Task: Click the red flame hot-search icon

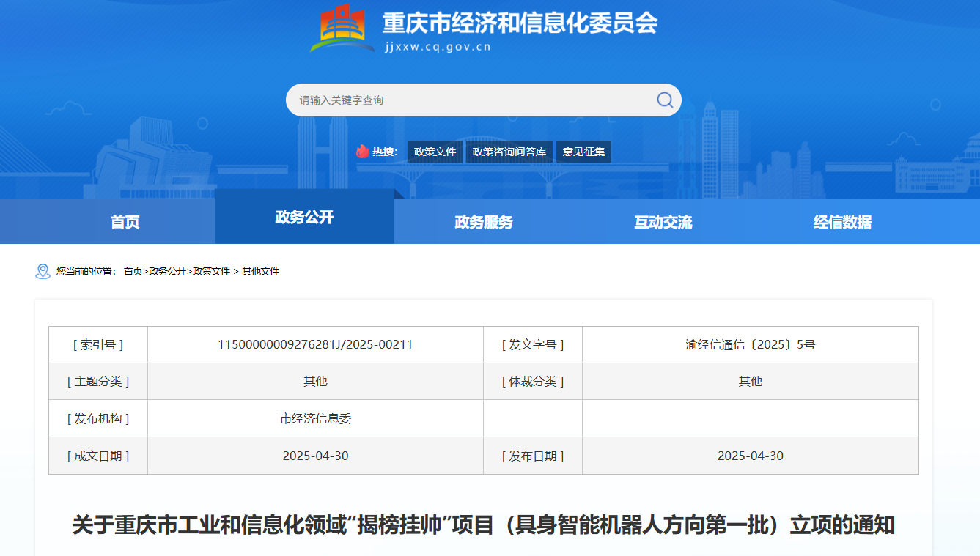Action: coord(362,152)
